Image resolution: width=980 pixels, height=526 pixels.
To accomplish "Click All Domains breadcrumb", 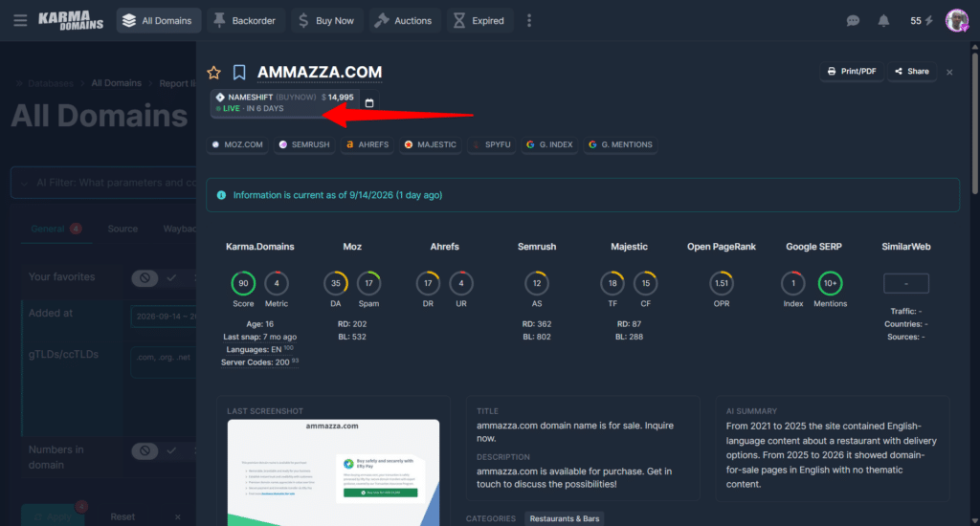I will click(x=116, y=83).
